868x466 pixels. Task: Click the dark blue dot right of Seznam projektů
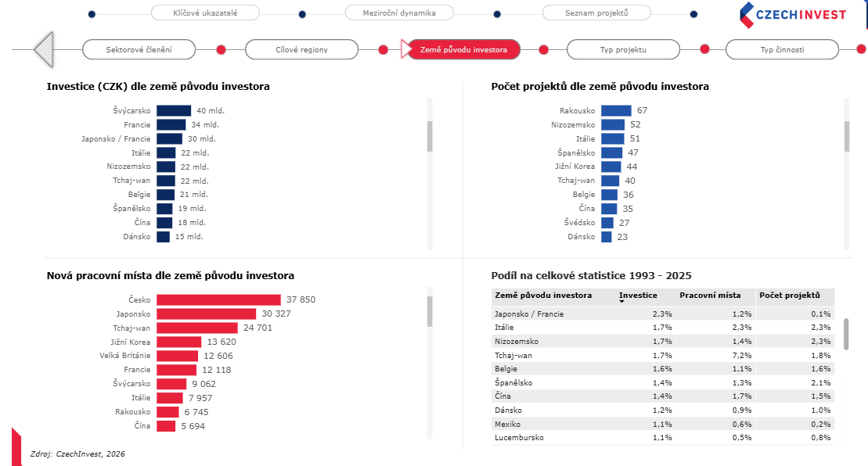click(x=693, y=14)
